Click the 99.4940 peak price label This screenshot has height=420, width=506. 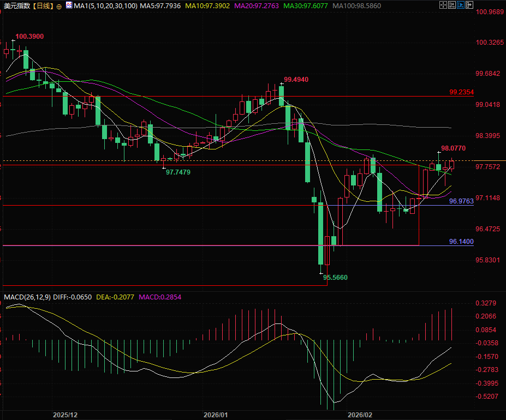pos(296,80)
